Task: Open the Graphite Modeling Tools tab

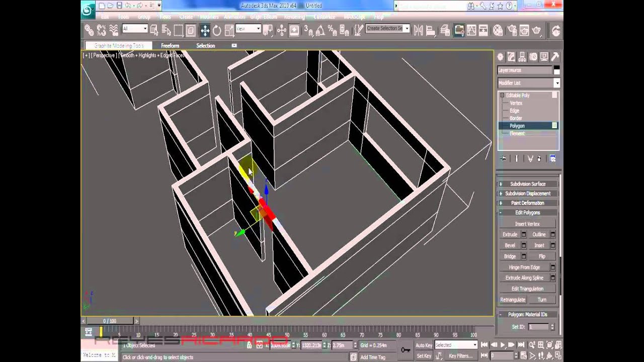Action: (119, 46)
